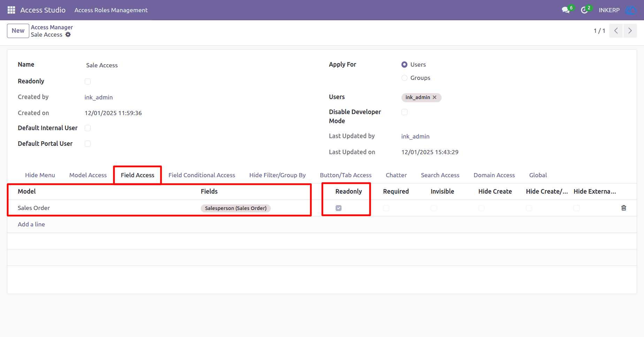Image resolution: width=644 pixels, height=337 pixels.
Task: Toggle the top Readonly checkbox
Action: click(x=87, y=81)
